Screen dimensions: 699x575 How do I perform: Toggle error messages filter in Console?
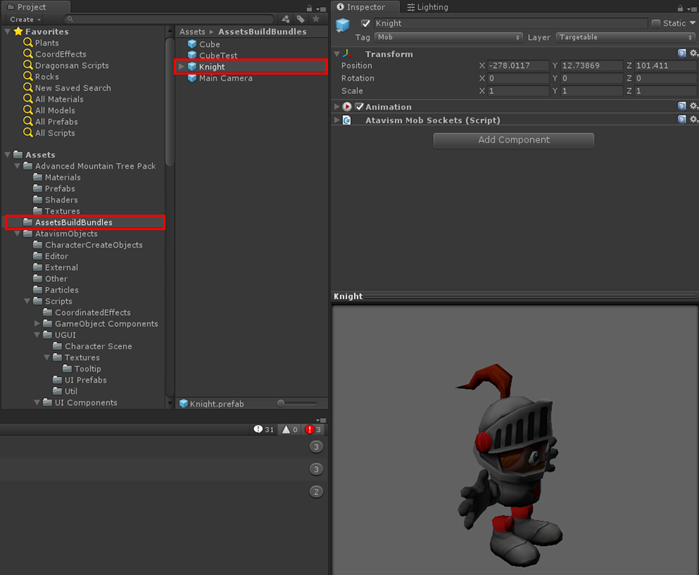(314, 429)
